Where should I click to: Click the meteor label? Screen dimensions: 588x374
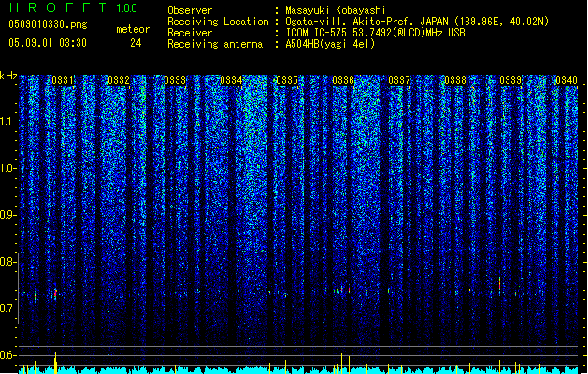tap(133, 29)
